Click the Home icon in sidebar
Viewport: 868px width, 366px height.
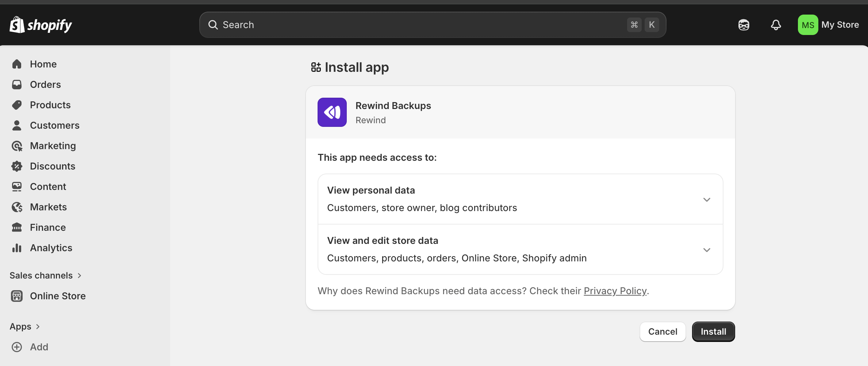tap(17, 64)
